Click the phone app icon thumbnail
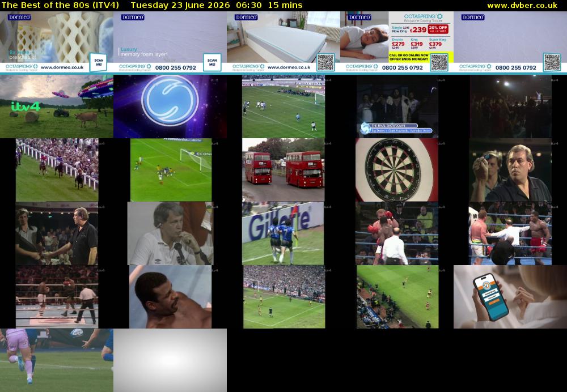The height and width of the screenshot is (392, 567). [510, 297]
